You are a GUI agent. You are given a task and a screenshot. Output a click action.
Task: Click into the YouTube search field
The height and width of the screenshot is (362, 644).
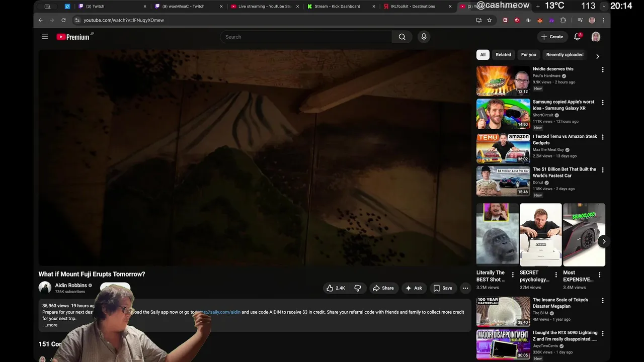click(x=306, y=37)
